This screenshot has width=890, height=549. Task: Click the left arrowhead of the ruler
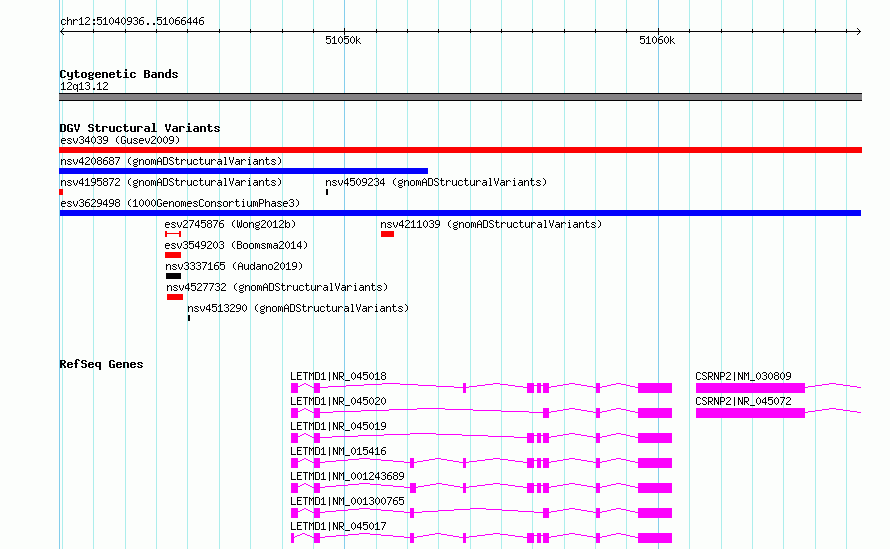[x=62, y=31]
